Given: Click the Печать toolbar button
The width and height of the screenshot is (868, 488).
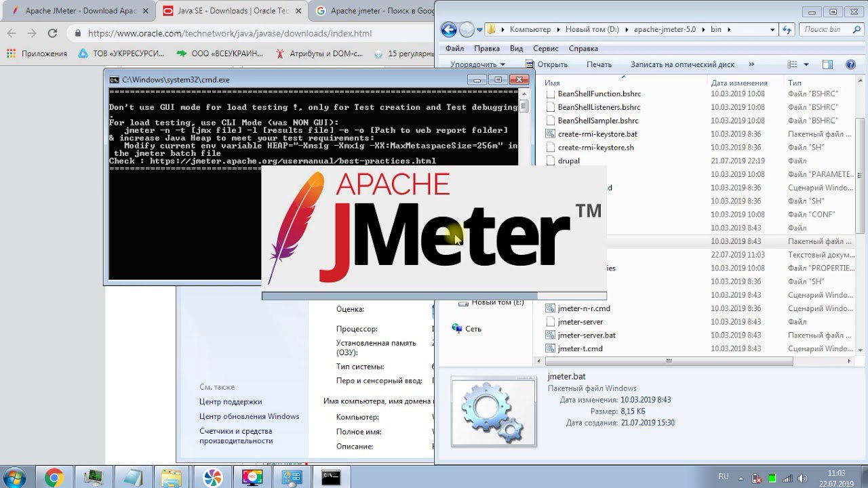Looking at the screenshot, I should coord(599,64).
